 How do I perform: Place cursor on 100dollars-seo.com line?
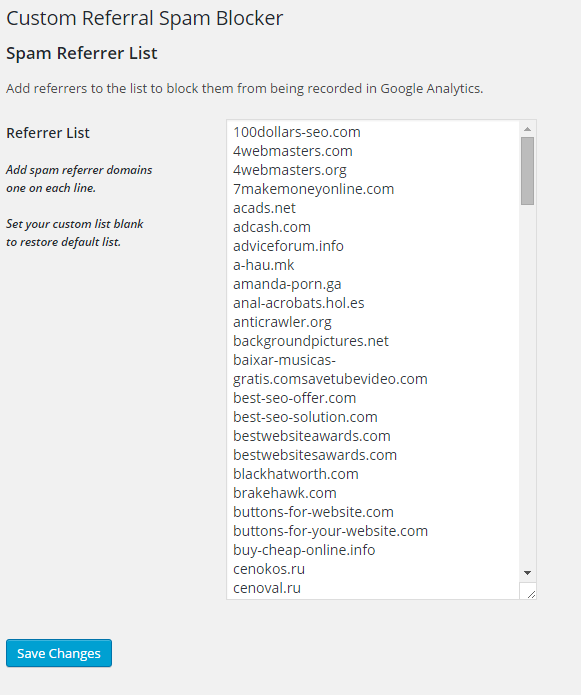tap(296, 132)
